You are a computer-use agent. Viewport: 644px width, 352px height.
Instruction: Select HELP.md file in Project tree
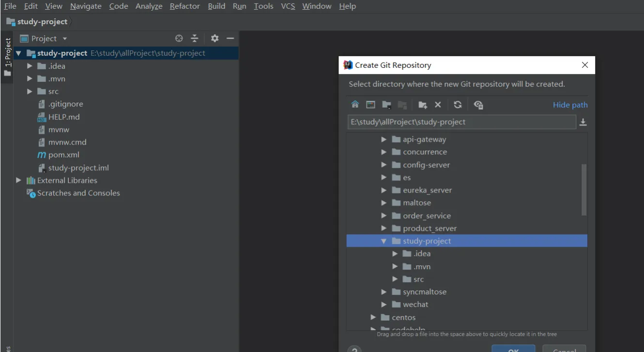tap(64, 117)
